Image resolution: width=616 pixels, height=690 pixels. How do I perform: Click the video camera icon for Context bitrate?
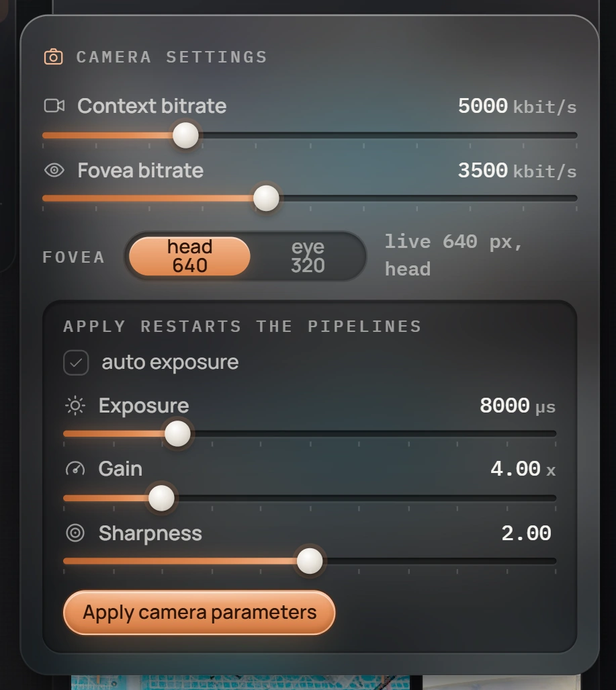pyautogui.click(x=54, y=105)
